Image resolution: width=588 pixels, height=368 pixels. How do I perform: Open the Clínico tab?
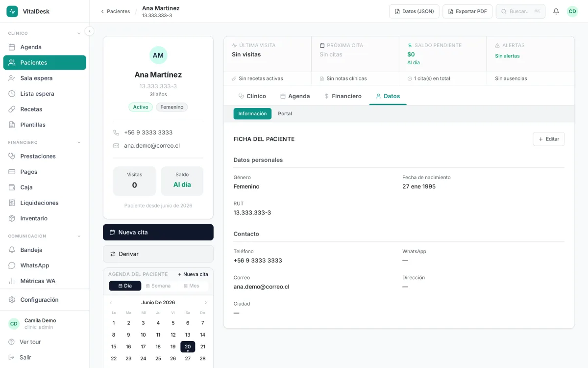(x=252, y=96)
